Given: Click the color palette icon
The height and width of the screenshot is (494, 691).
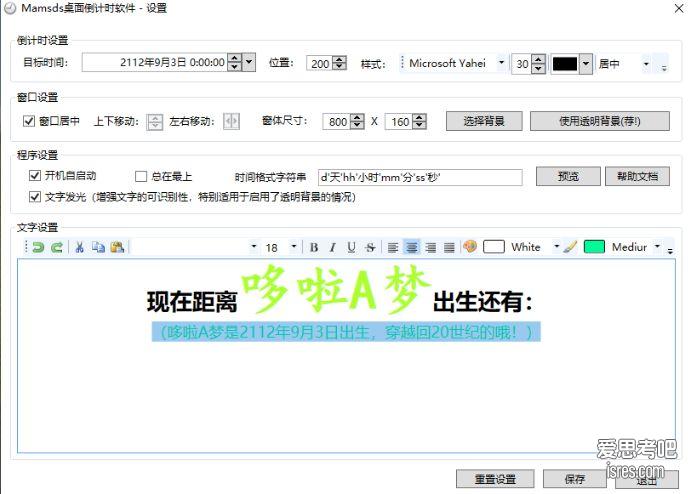Looking at the screenshot, I should click(x=470, y=246).
